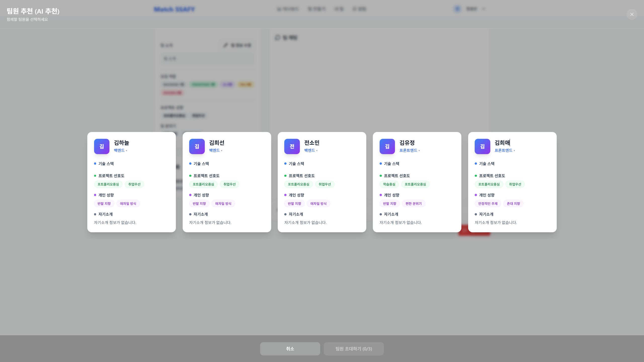
Task: Select 김하늘 candidate name
Action: coord(122,143)
